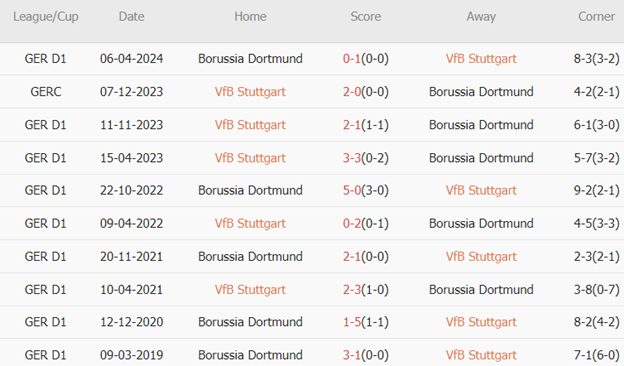Click Borussia Dortmund away team on 11-11-2023

pyautogui.click(x=481, y=125)
